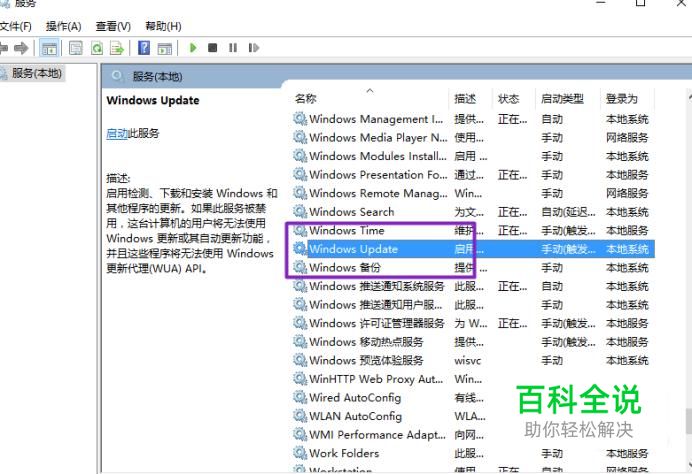Sort by the 名称 column header
This screenshot has width=692, height=474.
pos(306,98)
